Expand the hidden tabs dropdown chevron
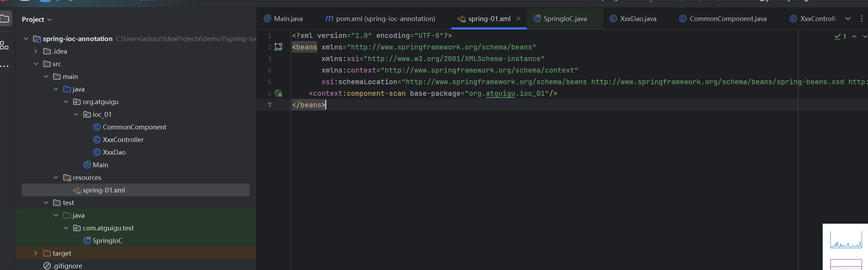 coord(848,19)
